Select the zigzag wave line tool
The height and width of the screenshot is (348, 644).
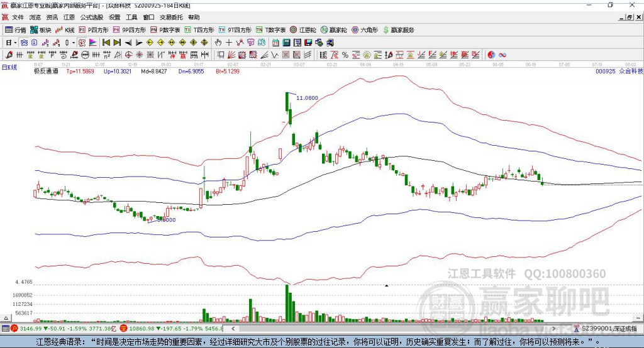coord(274,55)
